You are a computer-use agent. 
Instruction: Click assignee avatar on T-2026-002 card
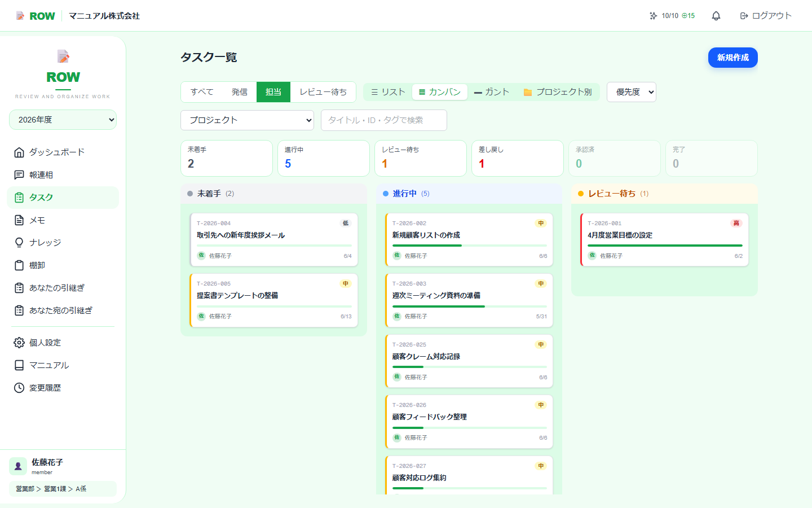click(x=397, y=256)
